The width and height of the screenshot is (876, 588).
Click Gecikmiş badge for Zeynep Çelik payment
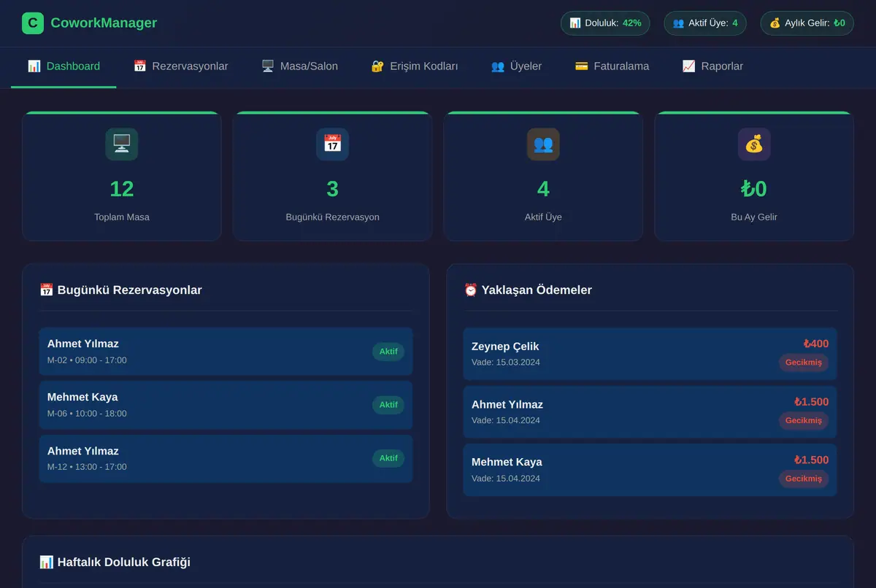(804, 363)
